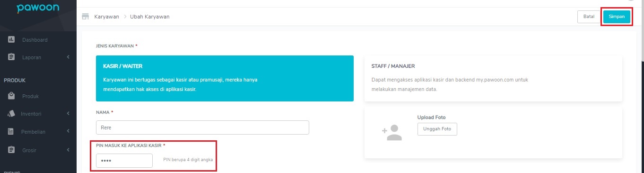This screenshot has width=644, height=173.
Task: Click the Unggah Foto button
Action: (437, 129)
